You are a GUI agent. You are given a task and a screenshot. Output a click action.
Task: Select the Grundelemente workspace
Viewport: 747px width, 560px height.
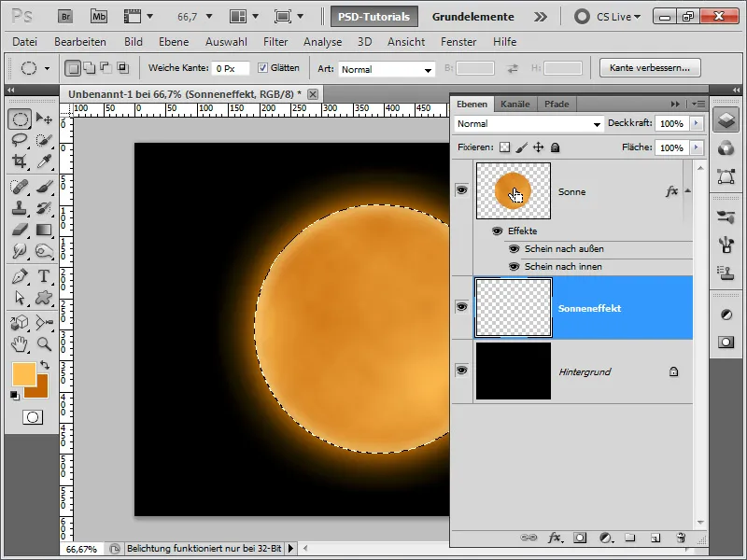473,17
